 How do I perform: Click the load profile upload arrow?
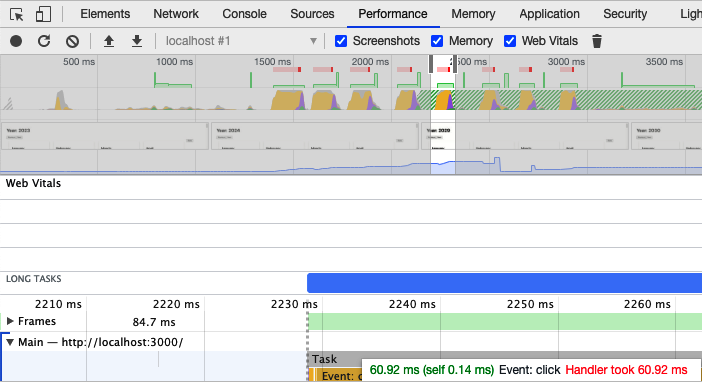109,41
